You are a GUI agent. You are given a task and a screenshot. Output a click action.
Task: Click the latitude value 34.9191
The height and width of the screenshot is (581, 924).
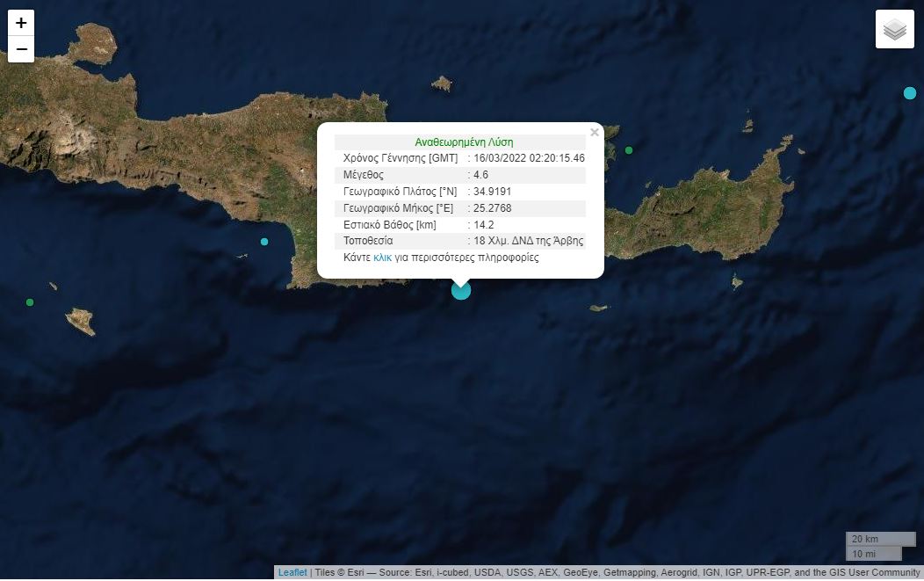tap(492, 192)
